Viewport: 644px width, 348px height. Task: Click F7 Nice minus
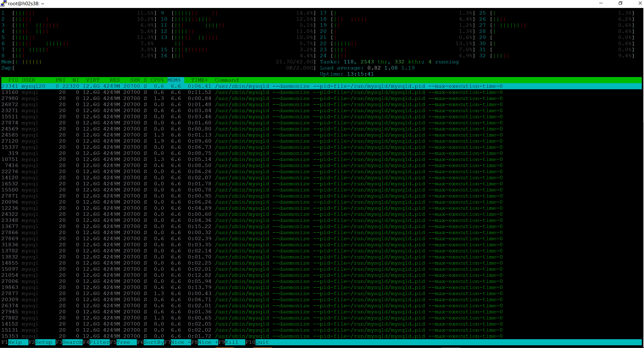178,342
